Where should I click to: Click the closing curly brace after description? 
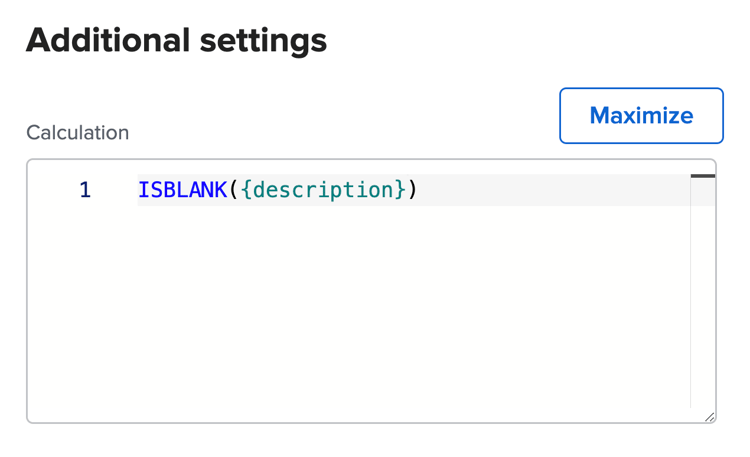coord(400,190)
